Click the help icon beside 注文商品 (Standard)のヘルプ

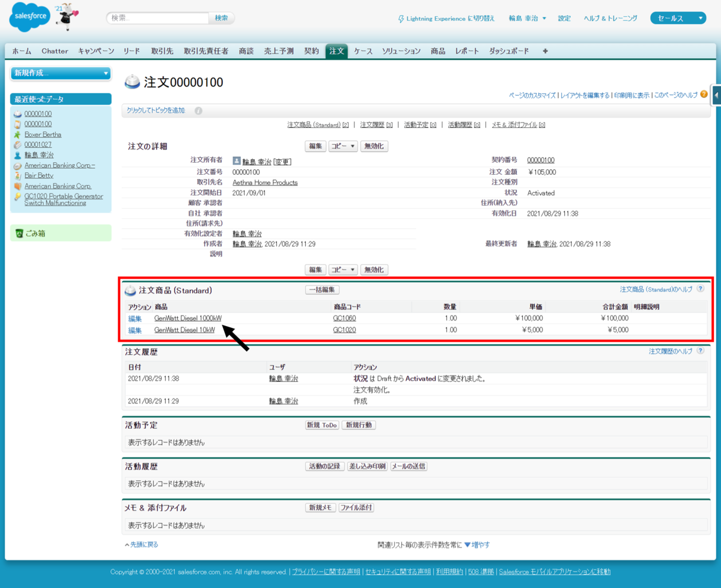(x=700, y=289)
